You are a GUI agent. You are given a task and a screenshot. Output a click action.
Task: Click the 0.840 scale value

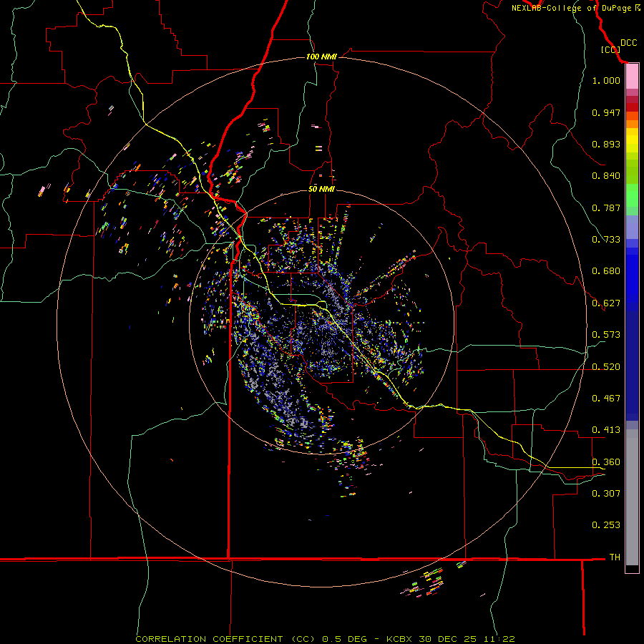606,176
